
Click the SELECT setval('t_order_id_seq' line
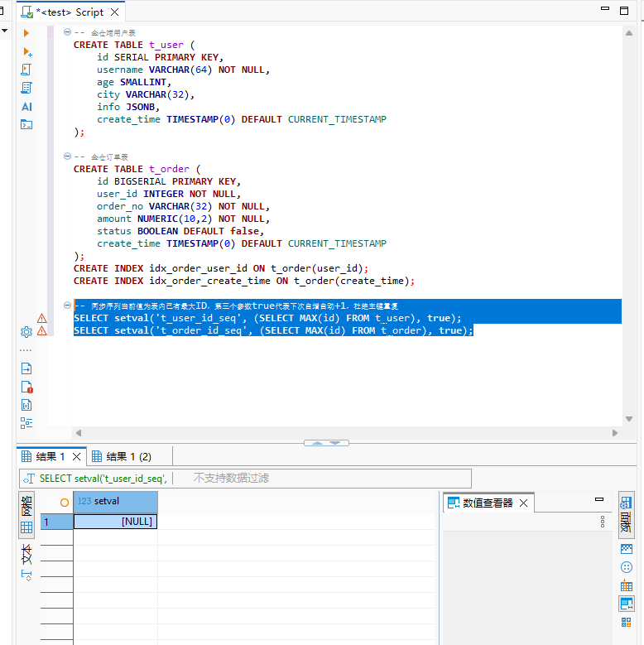[273, 330]
